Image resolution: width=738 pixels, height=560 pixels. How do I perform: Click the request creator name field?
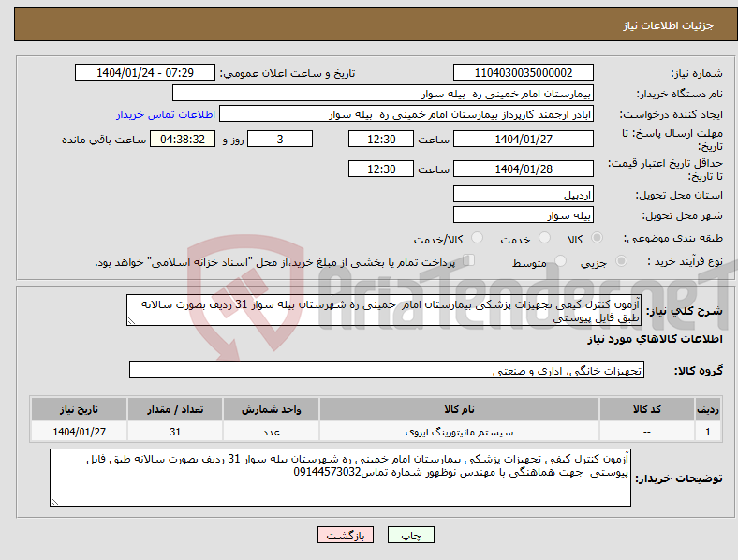[406, 114]
